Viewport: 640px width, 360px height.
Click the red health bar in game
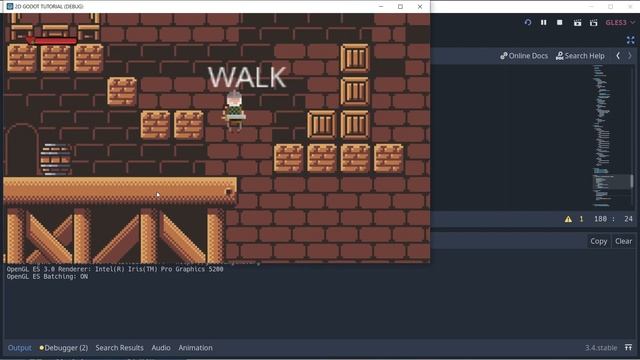click(52, 40)
